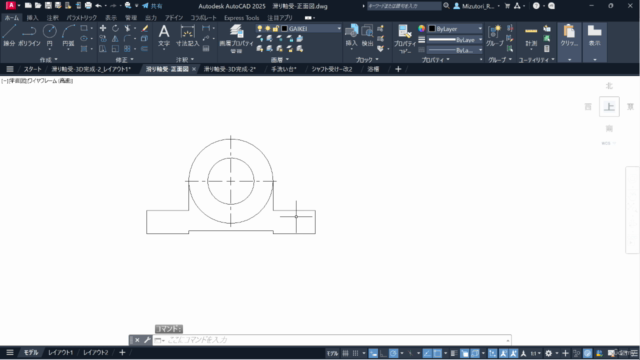Open the workspace switching gear icon
The width and height of the screenshot is (640, 360).
point(549,353)
